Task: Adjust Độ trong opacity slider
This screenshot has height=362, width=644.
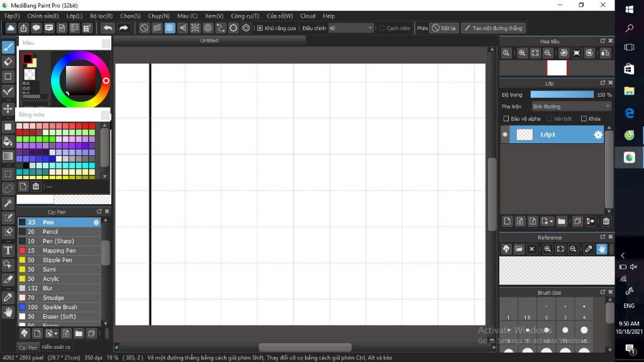Action: 562,95
